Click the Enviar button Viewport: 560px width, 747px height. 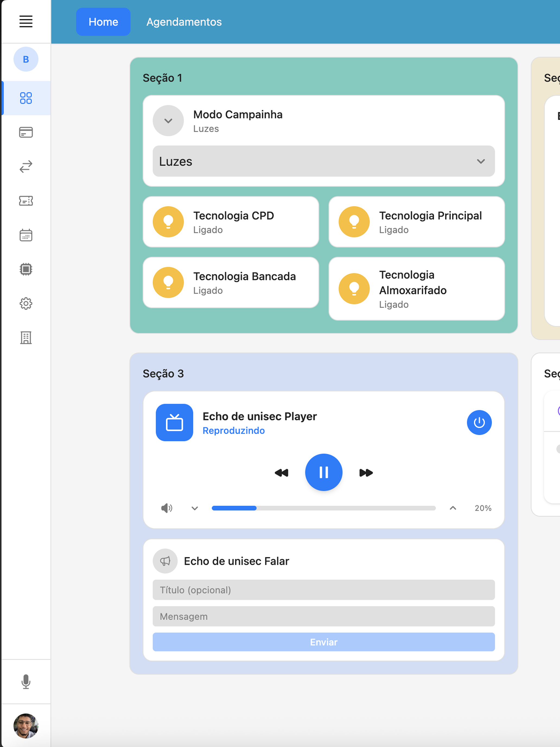[x=324, y=642]
